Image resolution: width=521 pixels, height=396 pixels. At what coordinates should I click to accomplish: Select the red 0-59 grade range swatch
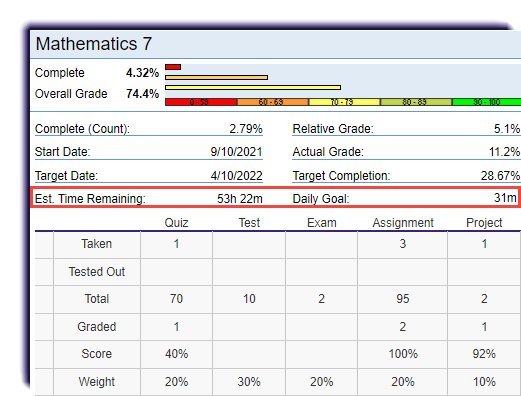pos(201,102)
